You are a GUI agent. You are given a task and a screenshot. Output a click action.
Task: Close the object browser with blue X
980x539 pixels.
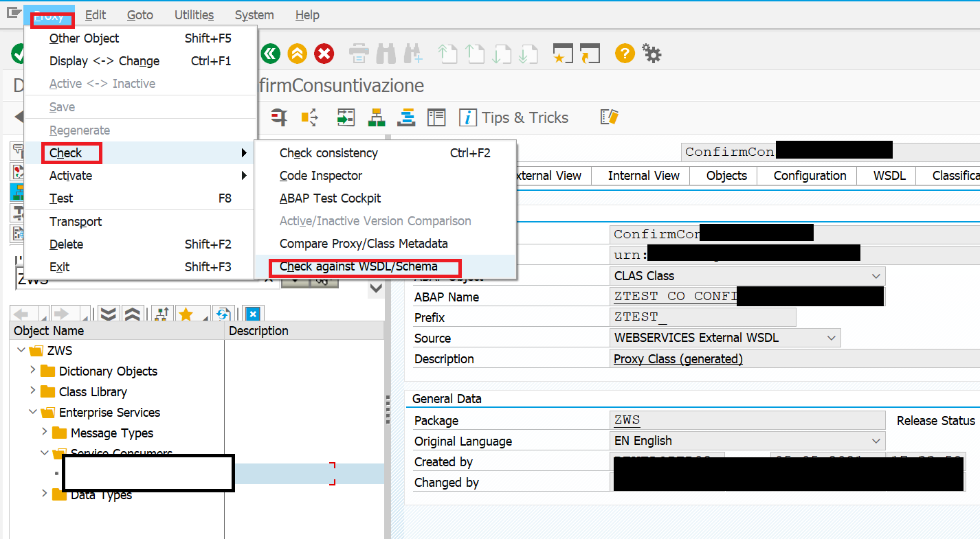click(252, 314)
